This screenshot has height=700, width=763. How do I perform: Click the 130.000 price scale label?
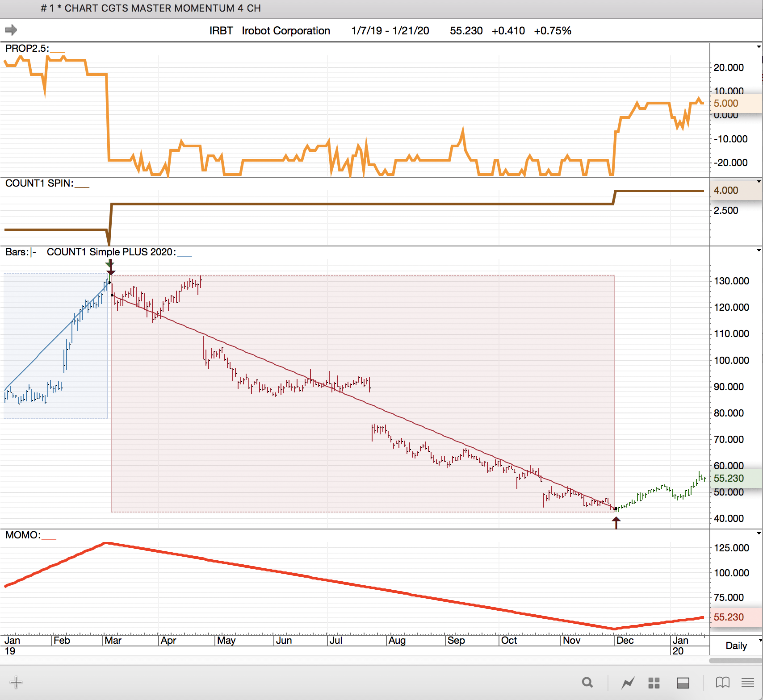coord(731,281)
